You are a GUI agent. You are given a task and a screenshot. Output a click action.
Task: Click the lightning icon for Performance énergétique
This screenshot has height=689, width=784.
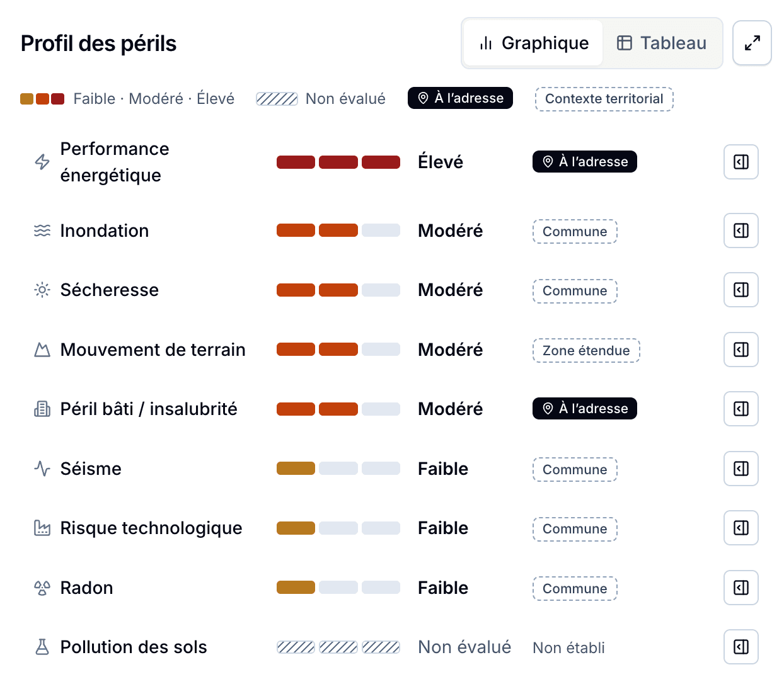point(42,162)
